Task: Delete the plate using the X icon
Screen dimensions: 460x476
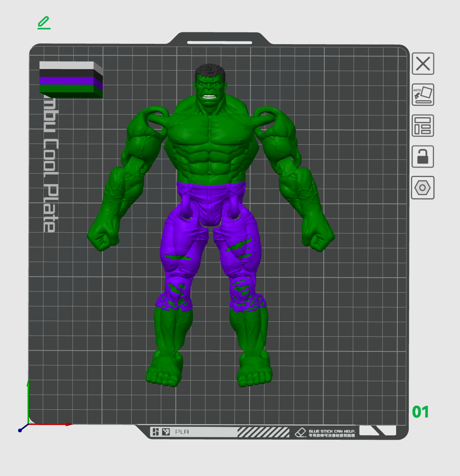Action: (423, 64)
